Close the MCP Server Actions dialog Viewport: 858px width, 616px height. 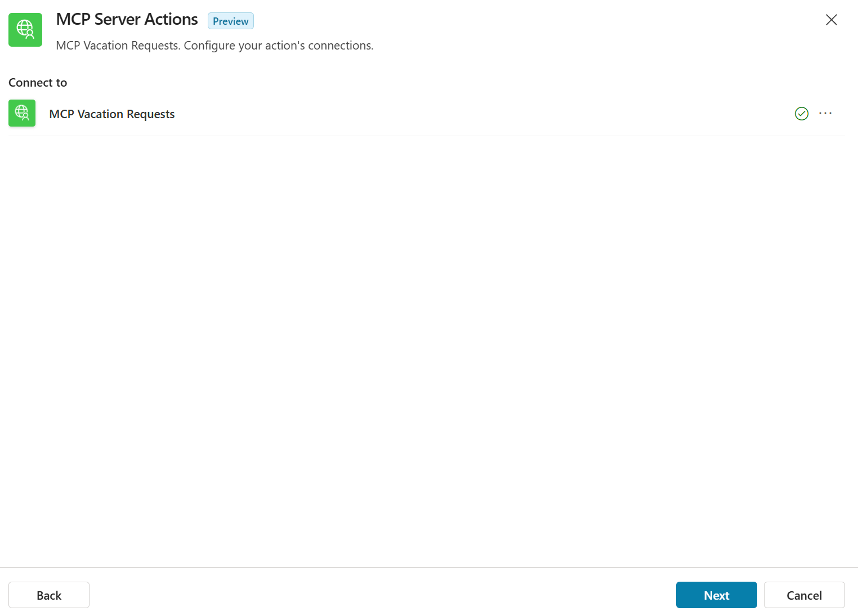831,20
